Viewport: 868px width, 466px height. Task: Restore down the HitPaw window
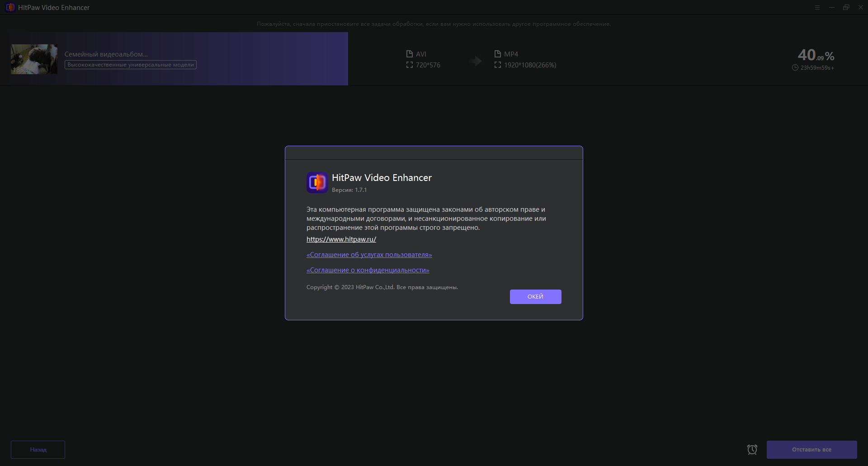(x=846, y=7)
